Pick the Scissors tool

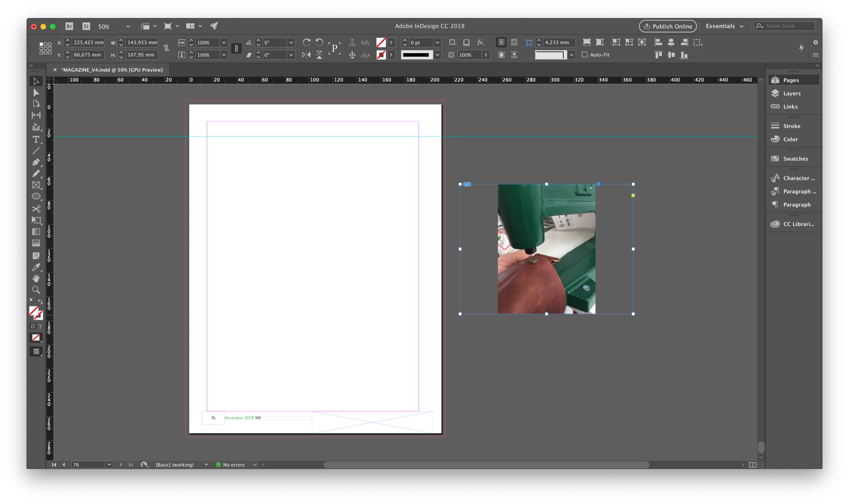pos(36,209)
